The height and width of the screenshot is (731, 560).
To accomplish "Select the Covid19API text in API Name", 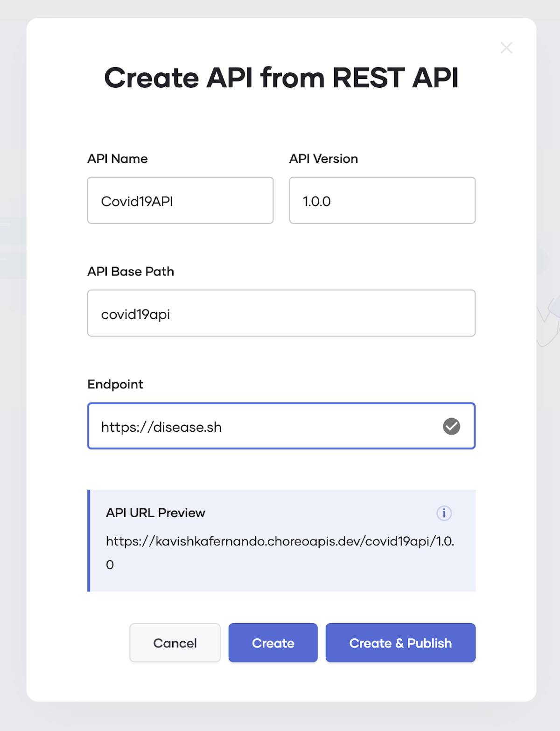I will [x=137, y=201].
